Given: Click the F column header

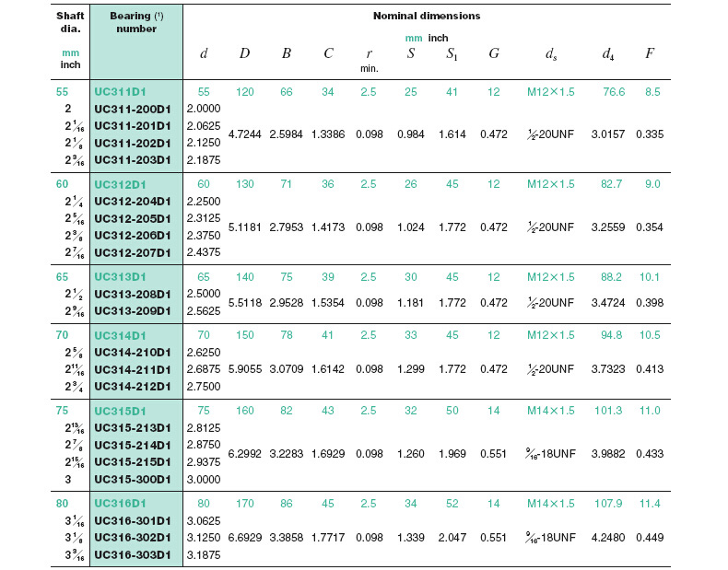Looking at the screenshot, I should [650, 53].
